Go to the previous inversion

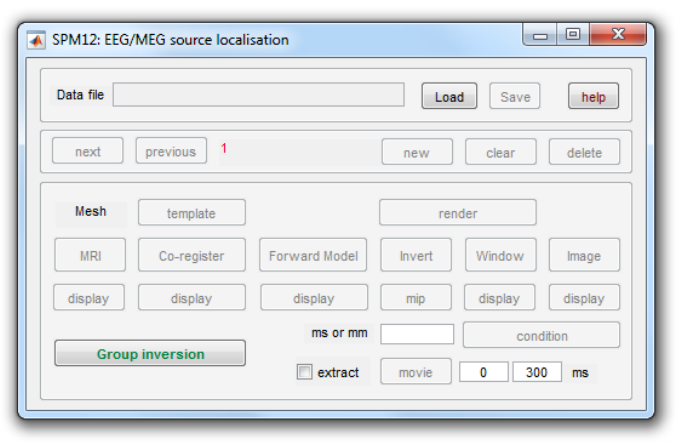click(x=171, y=151)
